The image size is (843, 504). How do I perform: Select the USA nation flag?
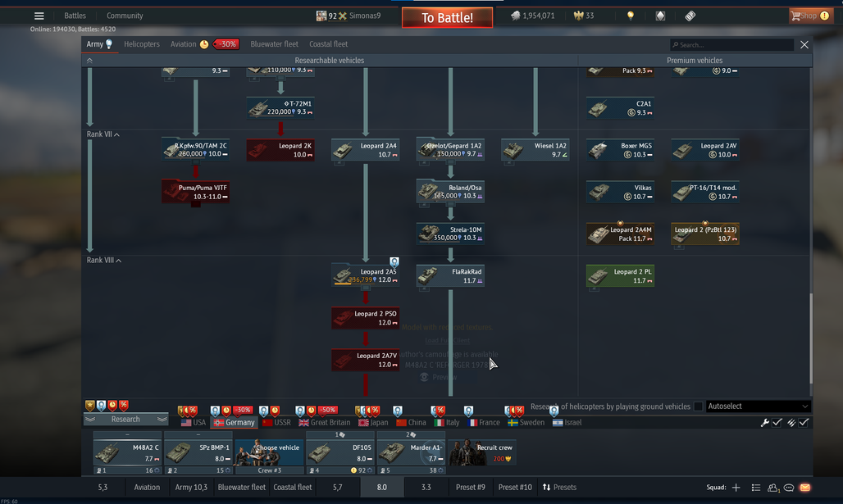pyautogui.click(x=186, y=422)
